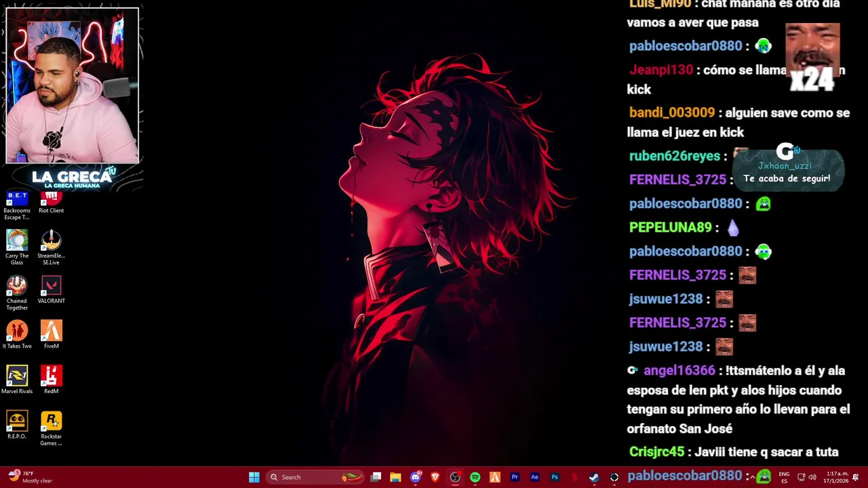Click the ruben626reyes chat username
Viewport: 868px width, 488px height.
pos(675,156)
